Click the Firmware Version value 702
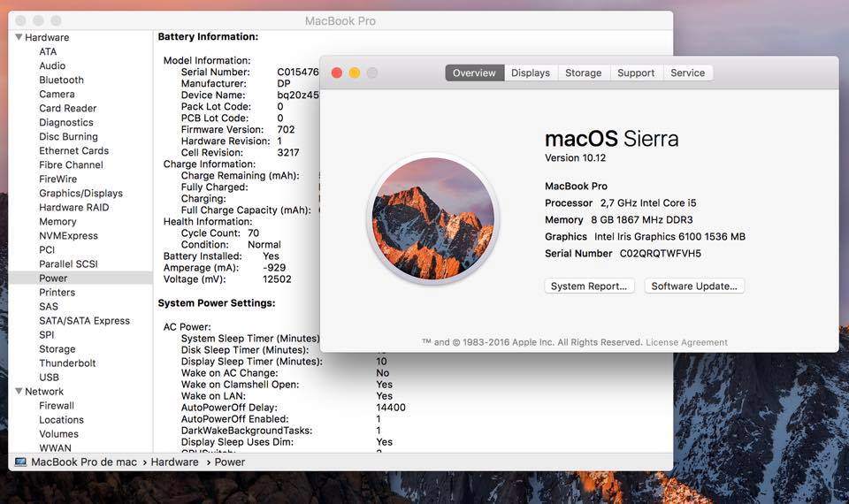Viewport: 849px width, 504px height. coord(286,129)
